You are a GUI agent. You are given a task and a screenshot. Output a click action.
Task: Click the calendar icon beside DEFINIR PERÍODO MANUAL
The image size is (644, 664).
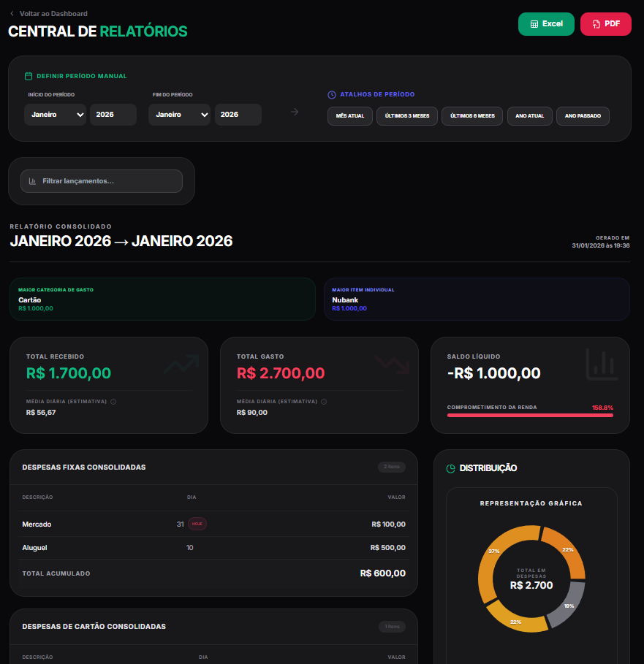coord(28,75)
